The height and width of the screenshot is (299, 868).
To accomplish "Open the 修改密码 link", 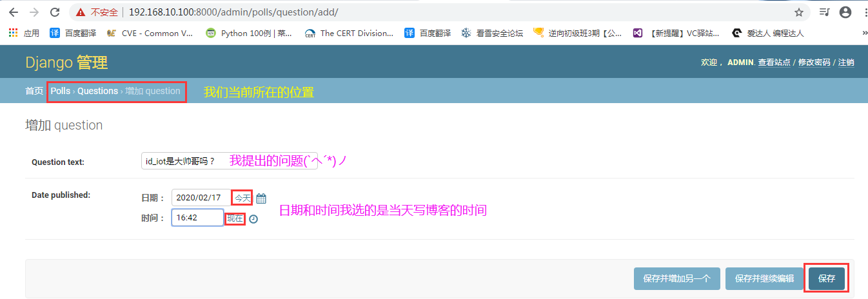I will 814,63.
